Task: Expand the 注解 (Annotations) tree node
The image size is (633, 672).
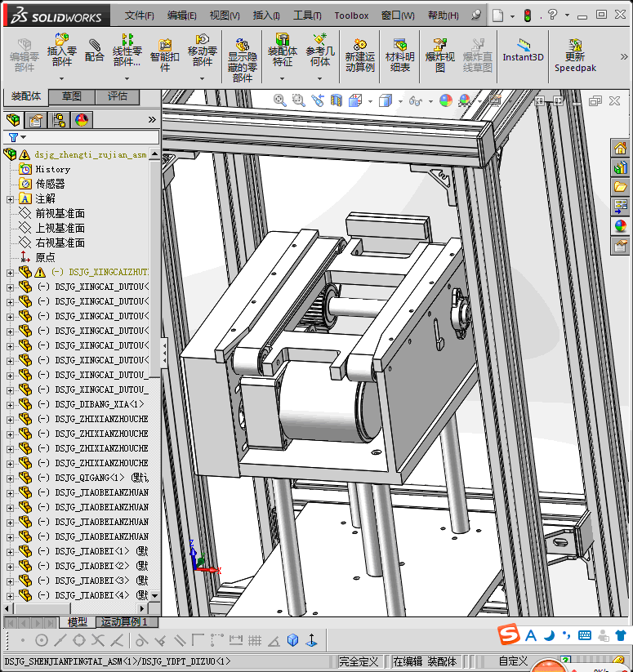Action: pyautogui.click(x=10, y=198)
